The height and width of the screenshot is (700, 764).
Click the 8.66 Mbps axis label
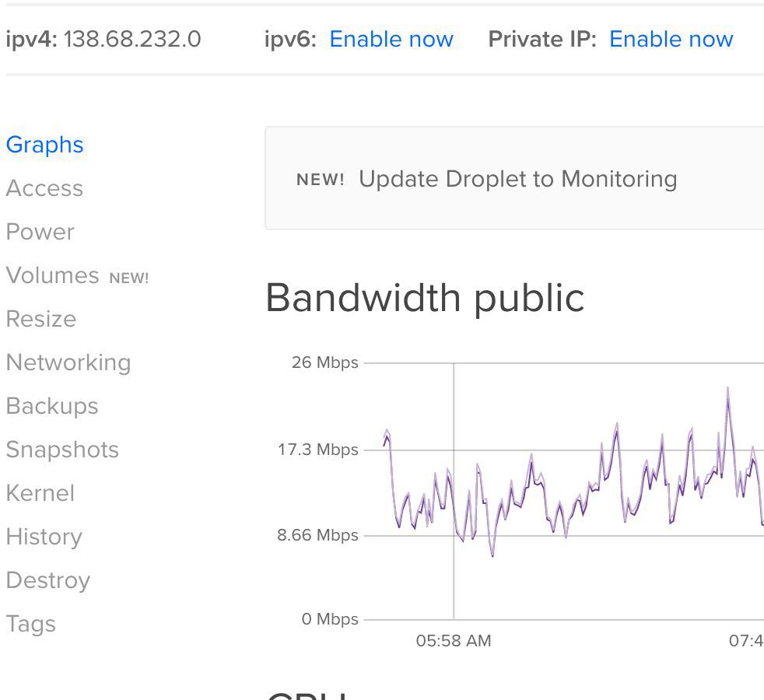(318, 536)
